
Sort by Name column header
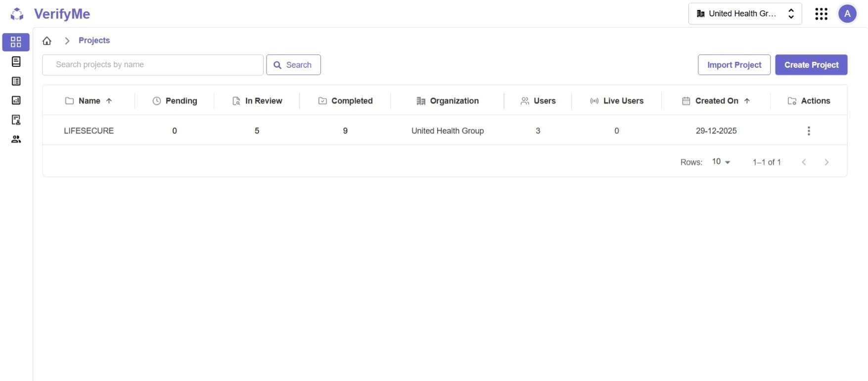pyautogui.click(x=89, y=101)
